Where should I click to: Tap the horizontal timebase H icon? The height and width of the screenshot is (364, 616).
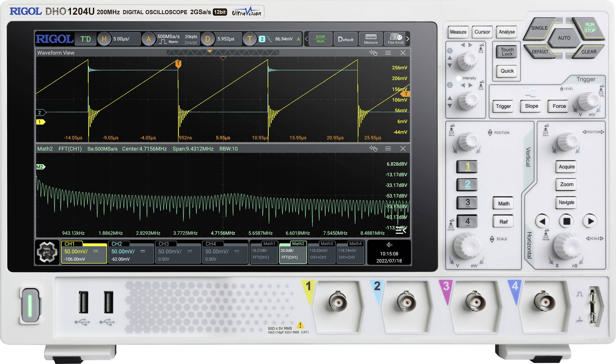[x=104, y=39]
